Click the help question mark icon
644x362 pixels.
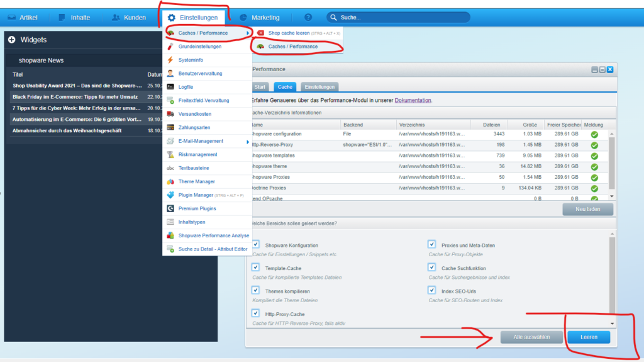tap(308, 18)
